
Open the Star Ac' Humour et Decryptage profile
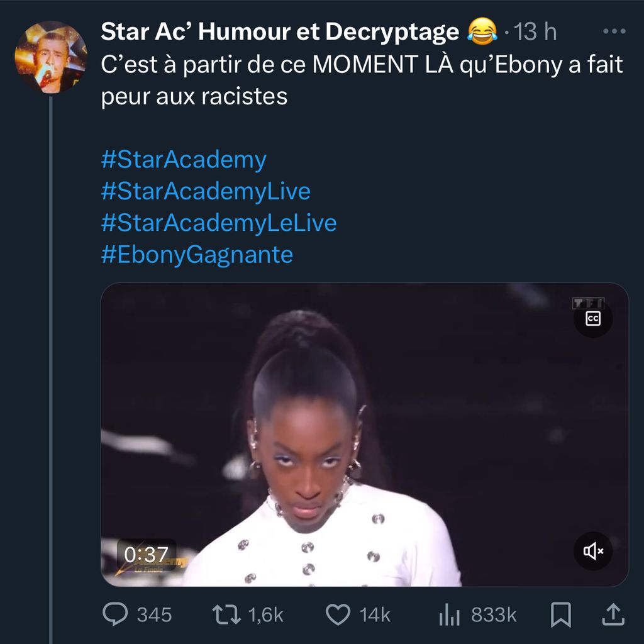coord(280,31)
